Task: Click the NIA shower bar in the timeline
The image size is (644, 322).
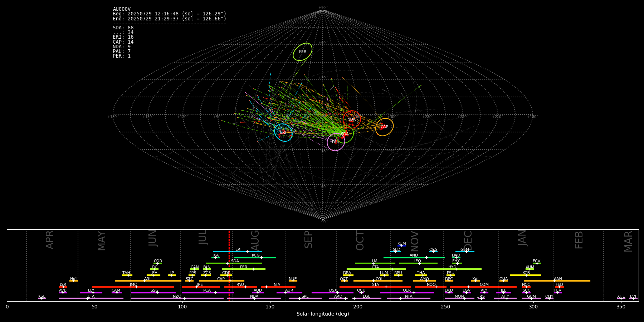Action: click(278, 287)
